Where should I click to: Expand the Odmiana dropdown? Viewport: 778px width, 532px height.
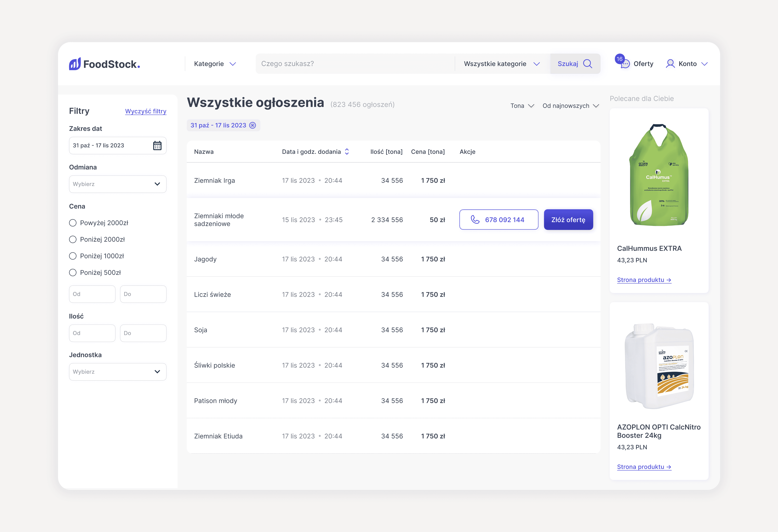click(x=117, y=184)
